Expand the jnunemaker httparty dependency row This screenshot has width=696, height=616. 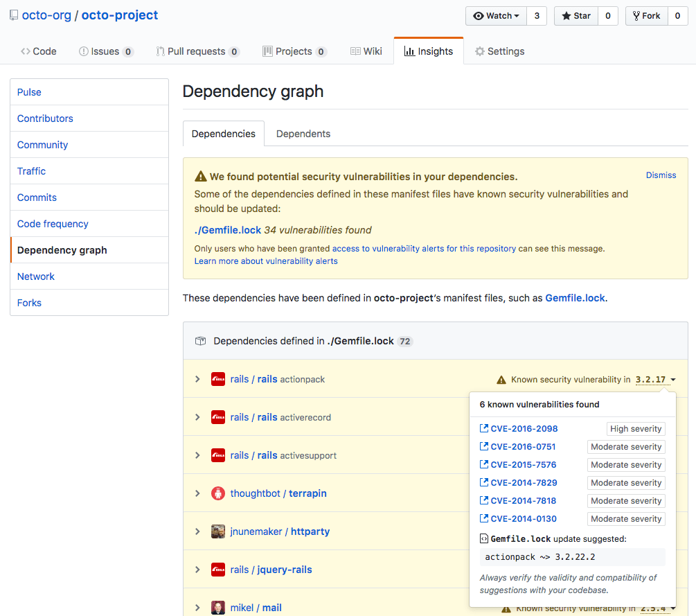pos(197,531)
